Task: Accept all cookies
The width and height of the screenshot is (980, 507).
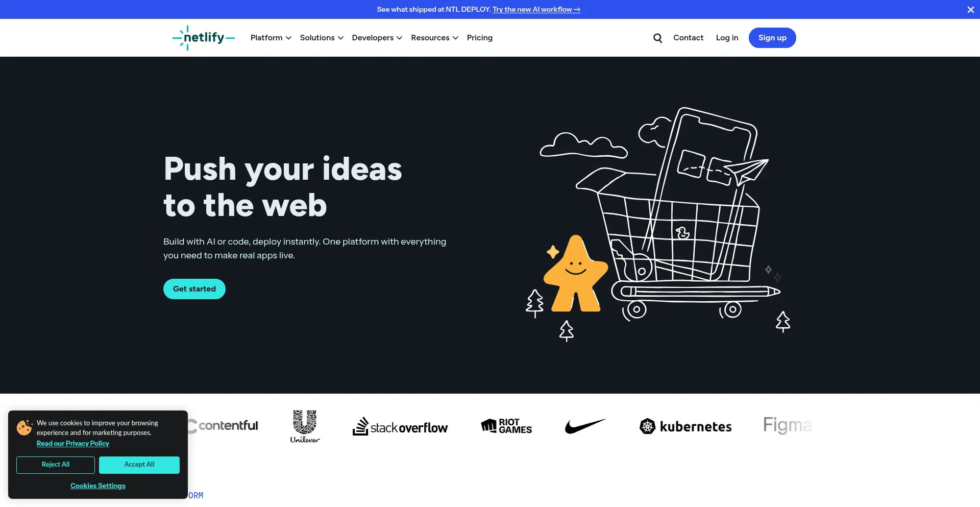Action: tap(139, 465)
